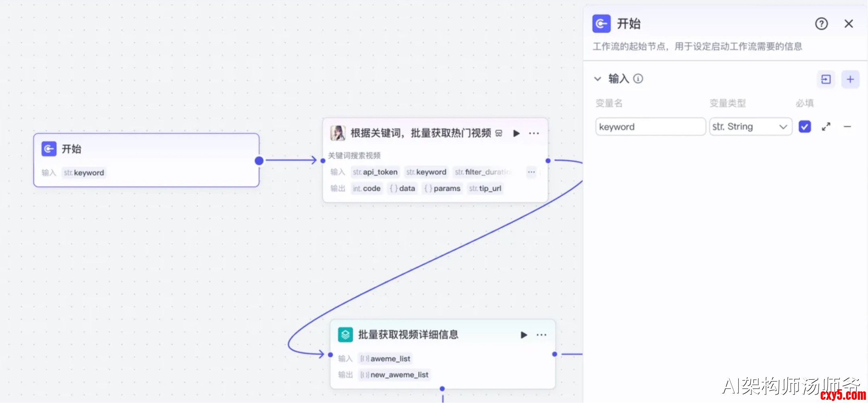Show hidden inputs of the search node
The height and width of the screenshot is (403, 868).
tap(531, 172)
